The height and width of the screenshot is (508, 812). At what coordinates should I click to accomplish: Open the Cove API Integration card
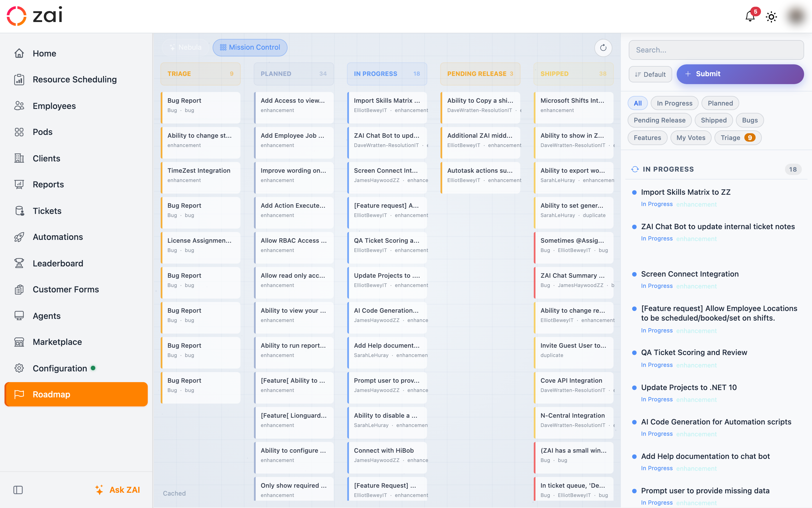574,388
